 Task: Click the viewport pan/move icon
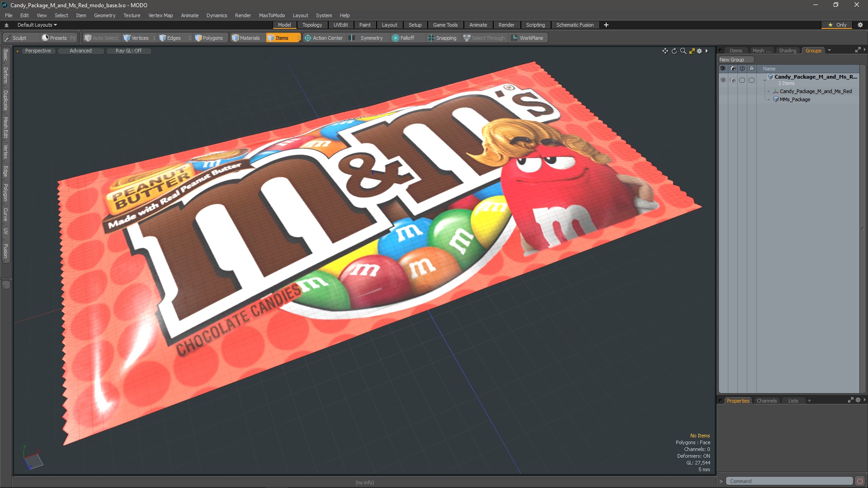[x=665, y=51]
